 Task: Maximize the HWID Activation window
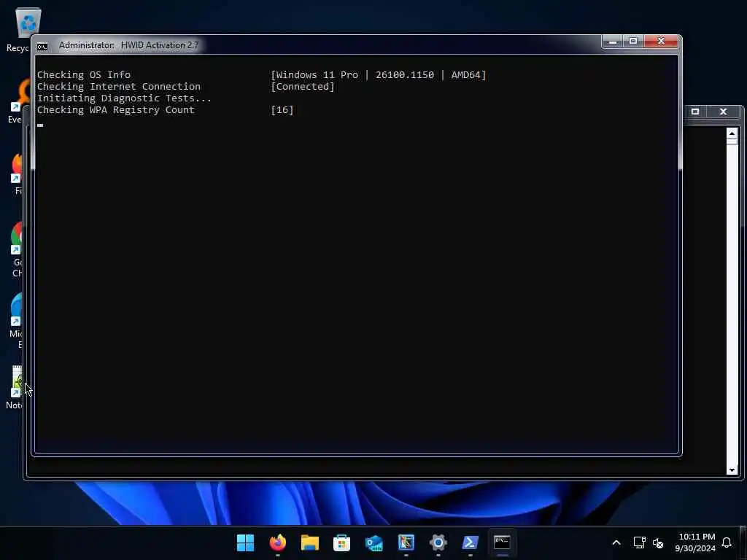(633, 42)
